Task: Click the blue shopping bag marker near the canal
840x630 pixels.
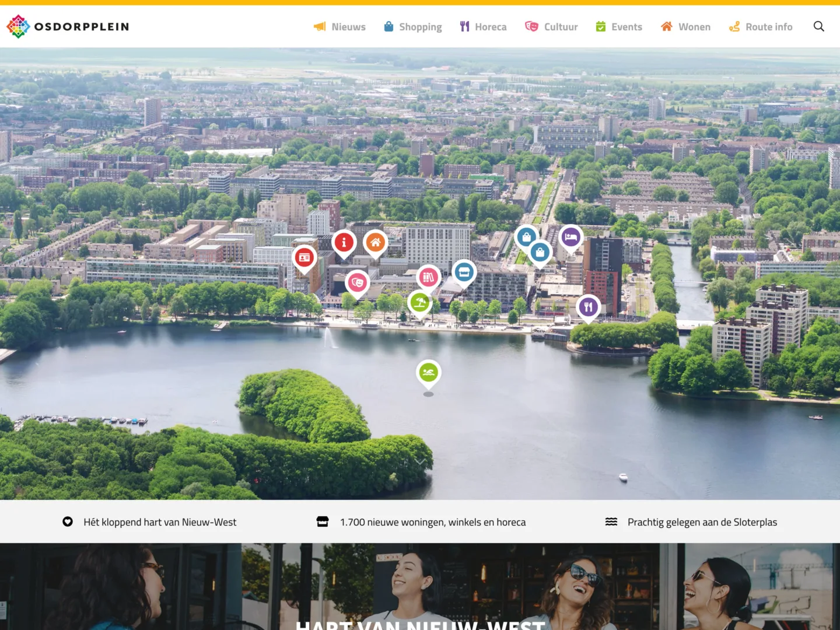Action: (x=540, y=252)
